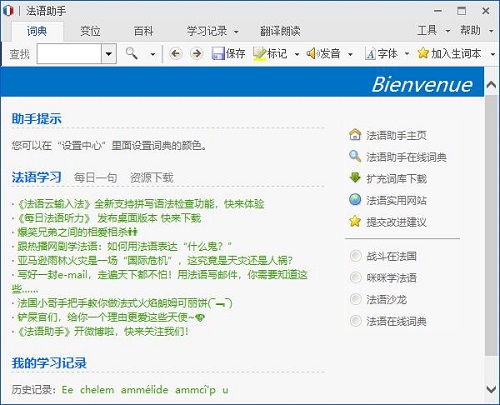
Task: Open the 学习记录 tab
Action: click(x=207, y=31)
